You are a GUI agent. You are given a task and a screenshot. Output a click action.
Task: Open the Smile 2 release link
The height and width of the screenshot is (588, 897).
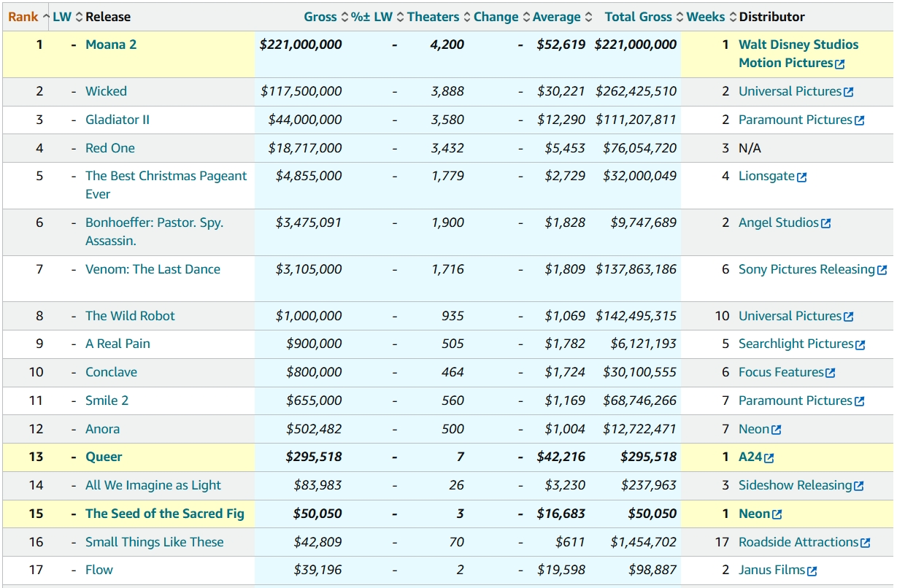pos(107,401)
